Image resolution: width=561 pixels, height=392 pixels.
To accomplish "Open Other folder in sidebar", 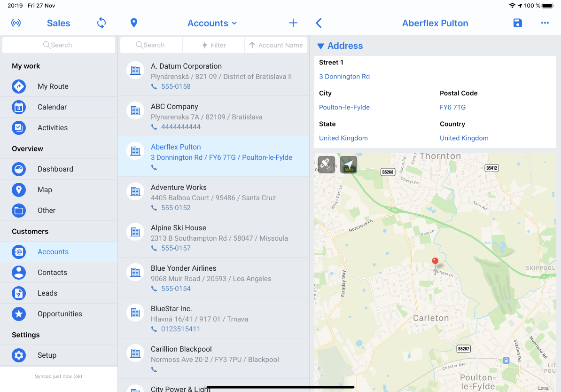I will pyautogui.click(x=59, y=211).
